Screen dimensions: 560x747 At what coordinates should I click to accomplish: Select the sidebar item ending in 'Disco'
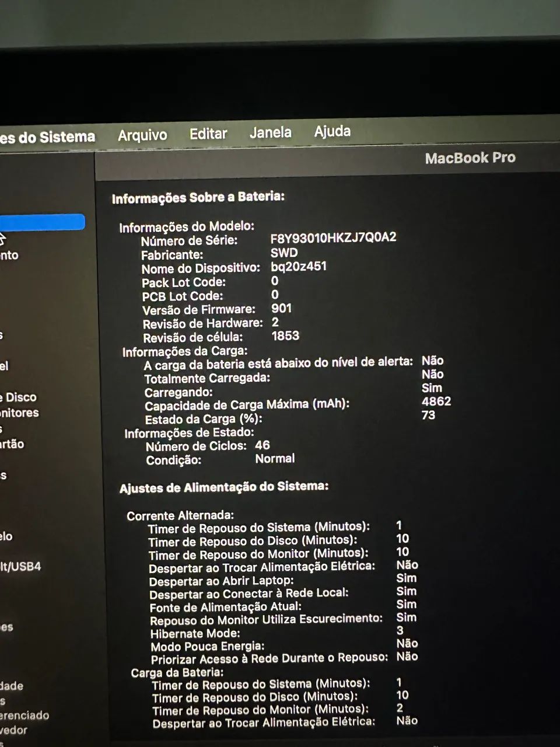[x=18, y=397]
